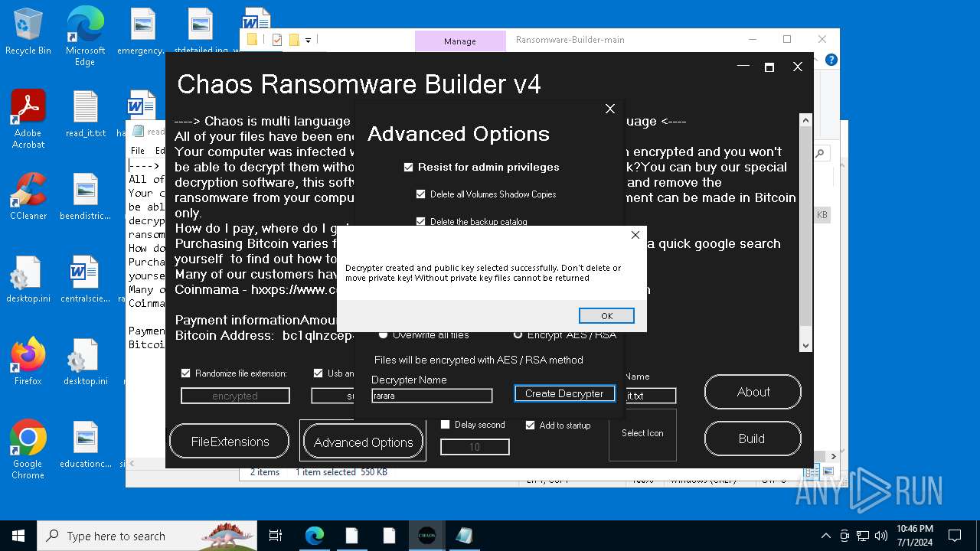The height and width of the screenshot is (551, 980).
Task: Uncheck Add to startup checkbox
Action: 530,425
